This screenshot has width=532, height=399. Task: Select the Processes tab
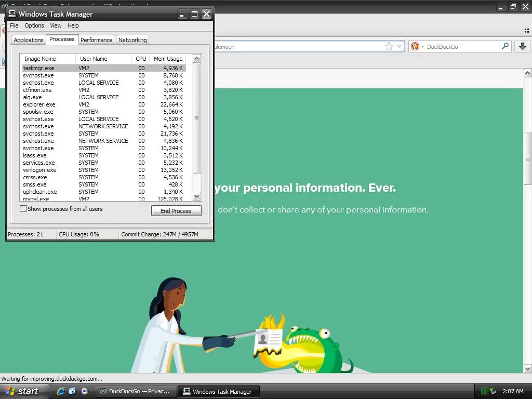tap(62, 39)
